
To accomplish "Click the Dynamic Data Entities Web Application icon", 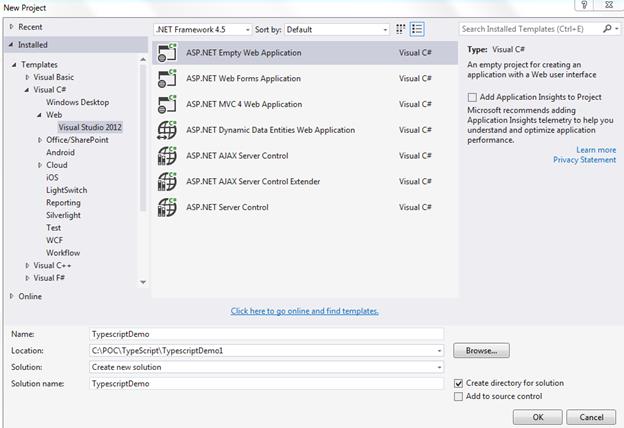I will coord(167,130).
